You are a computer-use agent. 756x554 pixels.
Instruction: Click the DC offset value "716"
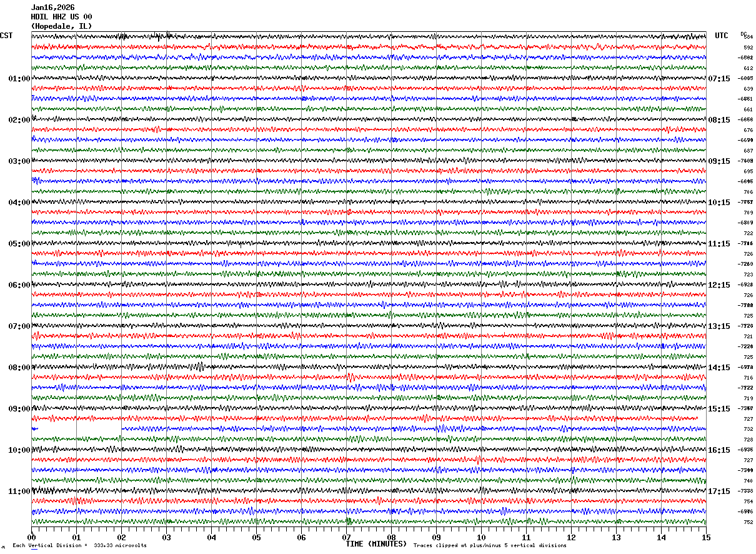click(x=748, y=378)
